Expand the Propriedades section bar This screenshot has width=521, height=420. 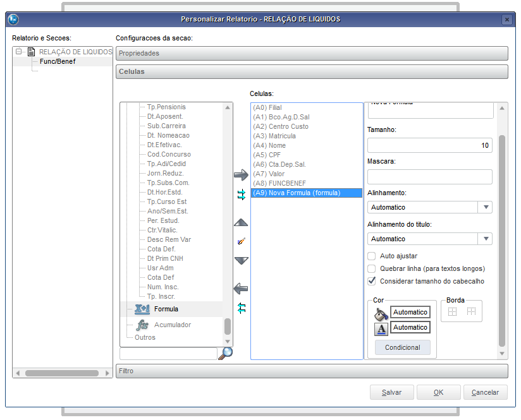pyautogui.click(x=312, y=53)
